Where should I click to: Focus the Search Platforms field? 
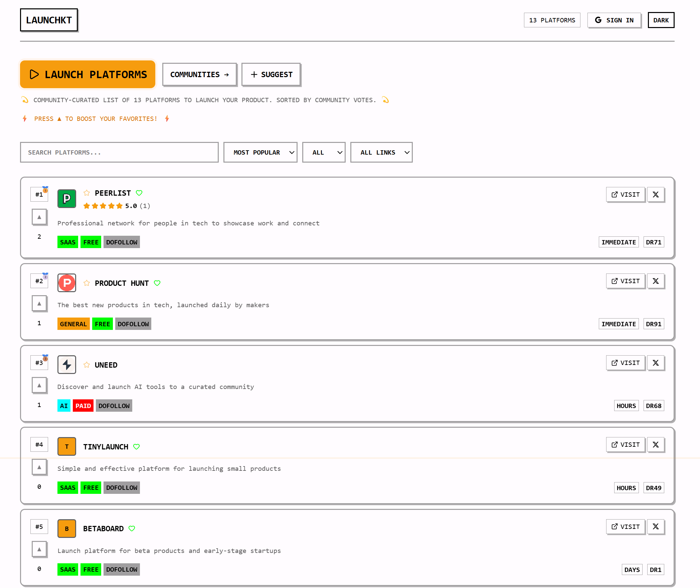[x=119, y=152]
